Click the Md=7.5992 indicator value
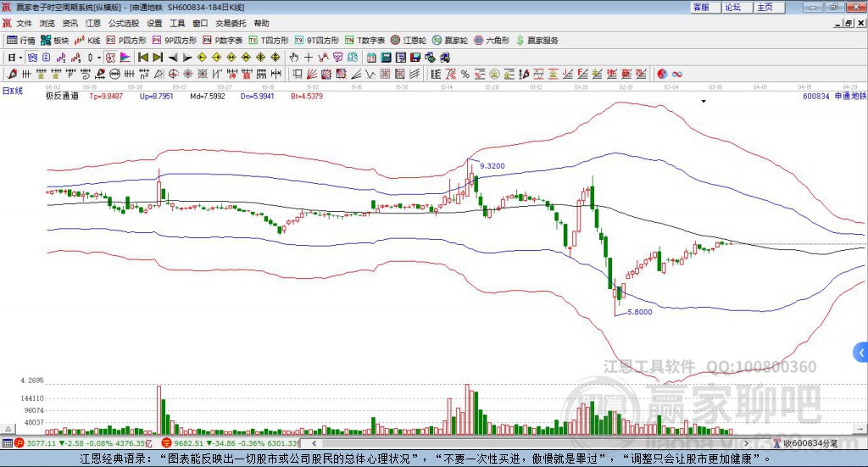The image size is (868, 467). tap(208, 97)
